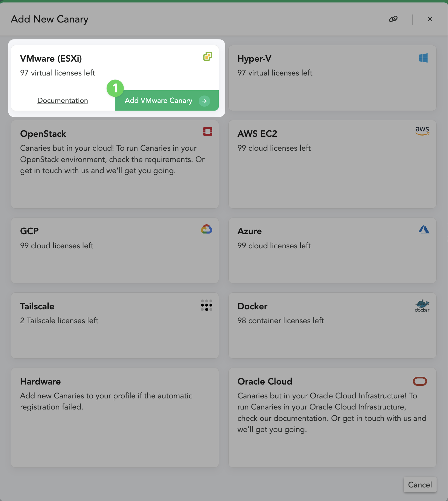Select the Tailscale card title
This screenshot has height=501, width=448.
(37, 306)
